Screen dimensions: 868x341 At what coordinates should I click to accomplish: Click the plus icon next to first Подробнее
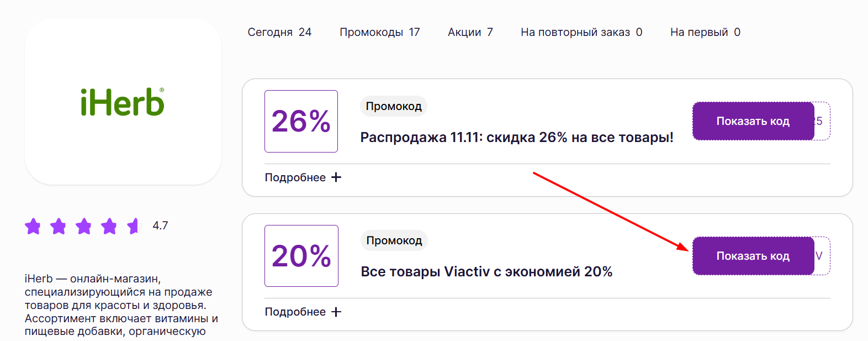pos(336,177)
